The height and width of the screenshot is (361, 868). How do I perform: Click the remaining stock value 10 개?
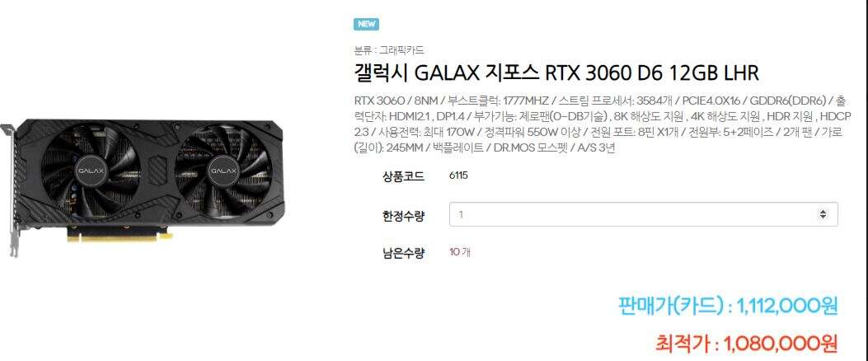pyautogui.click(x=459, y=252)
